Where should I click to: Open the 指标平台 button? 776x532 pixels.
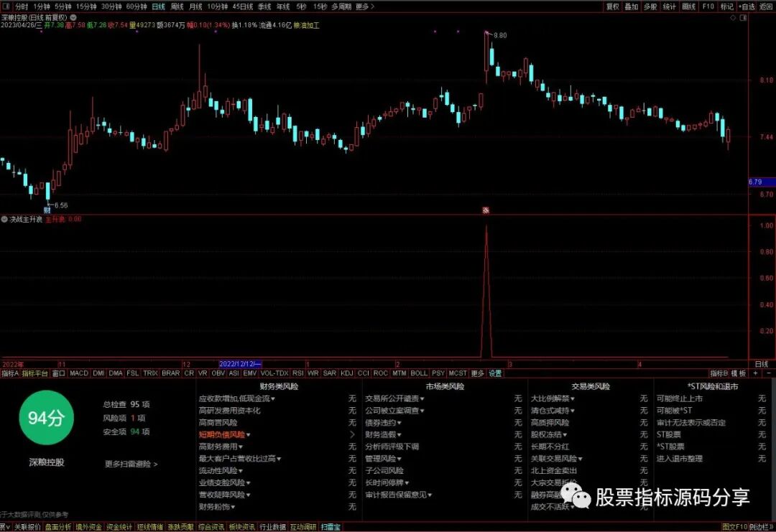[x=34, y=373]
